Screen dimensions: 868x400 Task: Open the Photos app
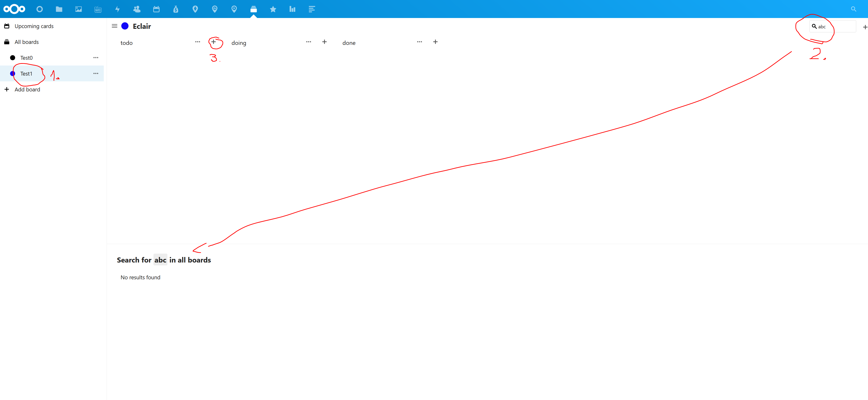[x=79, y=9]
